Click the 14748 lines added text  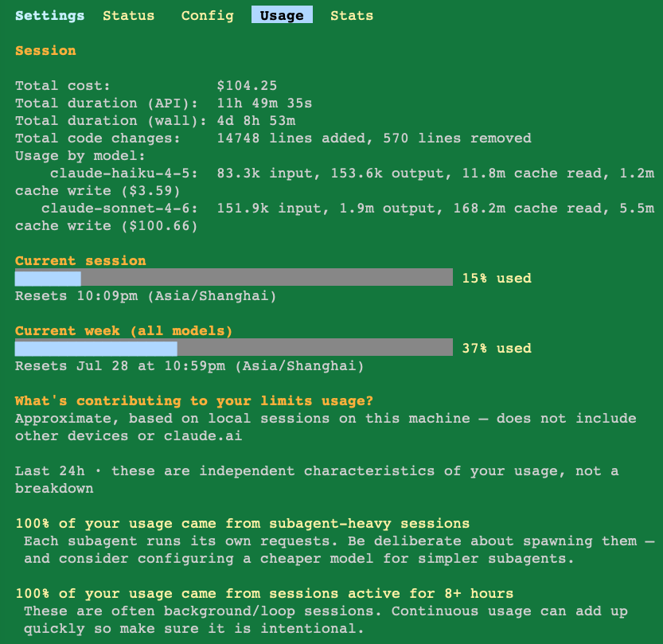click(x=295, y=139)
